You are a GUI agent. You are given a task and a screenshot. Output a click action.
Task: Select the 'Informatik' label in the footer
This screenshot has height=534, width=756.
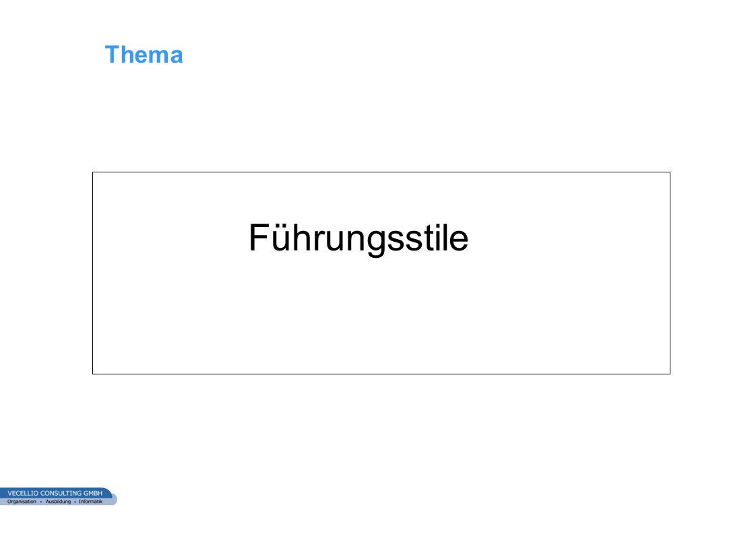[91, 502]
